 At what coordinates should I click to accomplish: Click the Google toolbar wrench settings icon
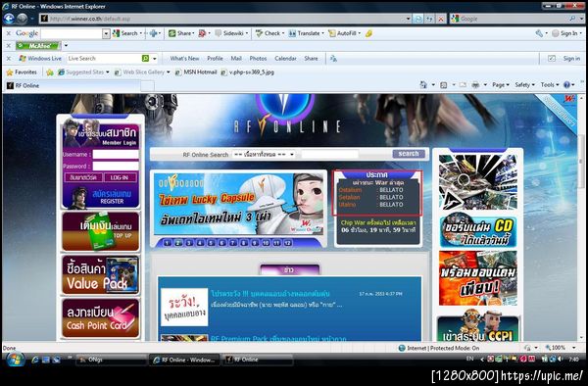tap(539, 33)
